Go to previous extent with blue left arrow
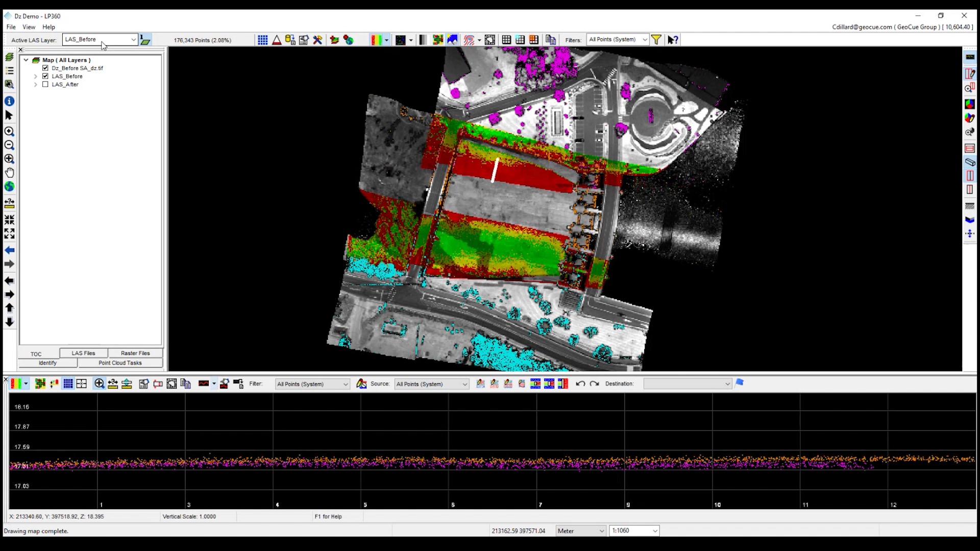Viewport: 980px width, 551px height. click(9, 250)
